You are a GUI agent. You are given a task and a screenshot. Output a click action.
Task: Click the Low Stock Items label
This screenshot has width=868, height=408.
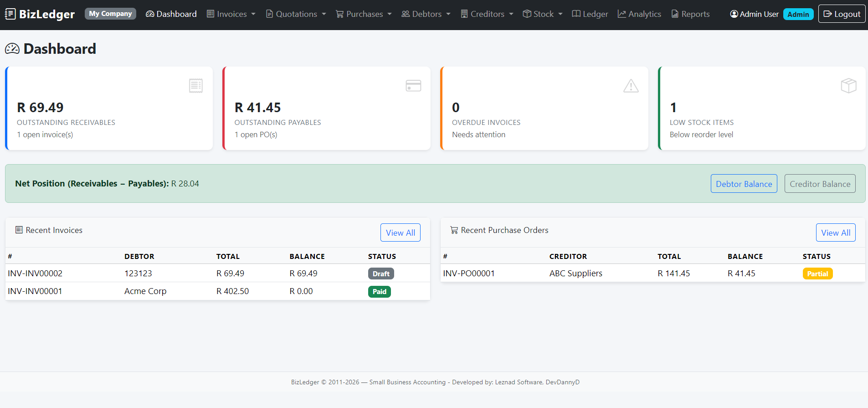click(702, 123)
